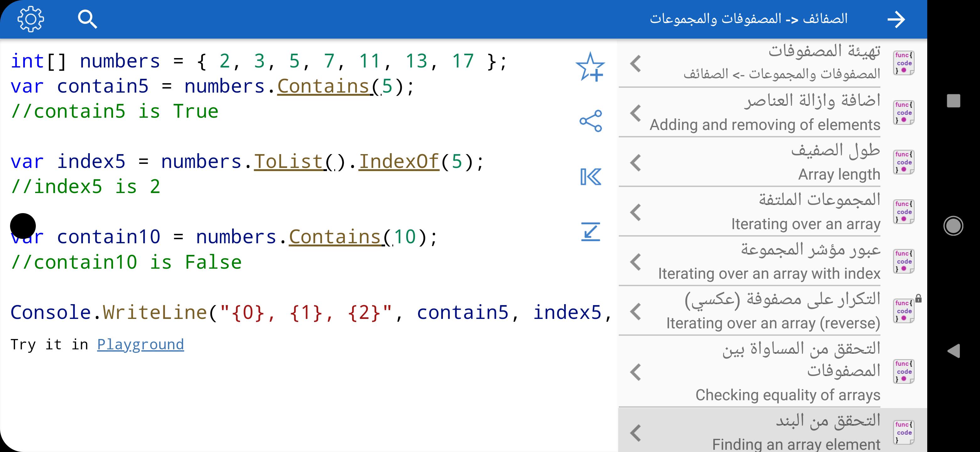Viewport: 980px width, 452px height.
Task: Open the Playground link
Action: click(x=140, y=344)
